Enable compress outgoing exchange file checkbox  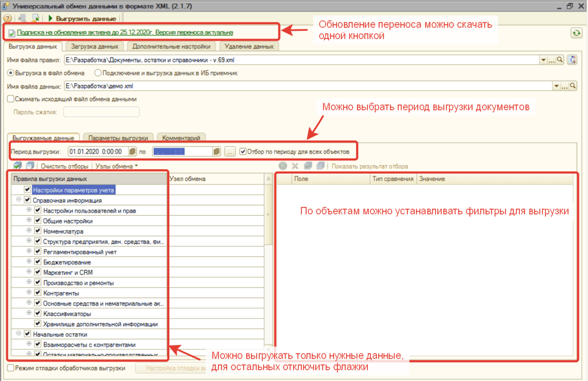click(x=10, y=99)
